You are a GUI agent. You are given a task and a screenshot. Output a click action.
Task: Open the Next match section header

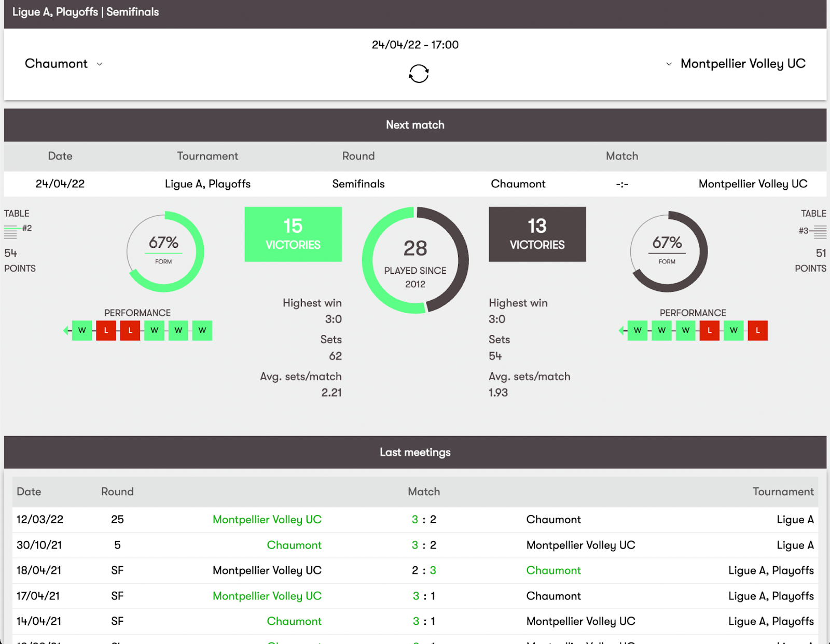click(x=415, y=125)
